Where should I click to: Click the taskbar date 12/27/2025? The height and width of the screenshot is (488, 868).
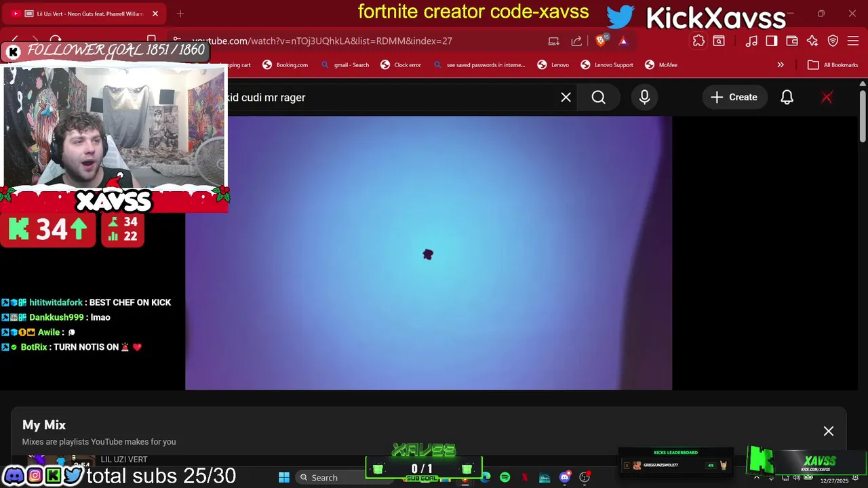[834, 481]
